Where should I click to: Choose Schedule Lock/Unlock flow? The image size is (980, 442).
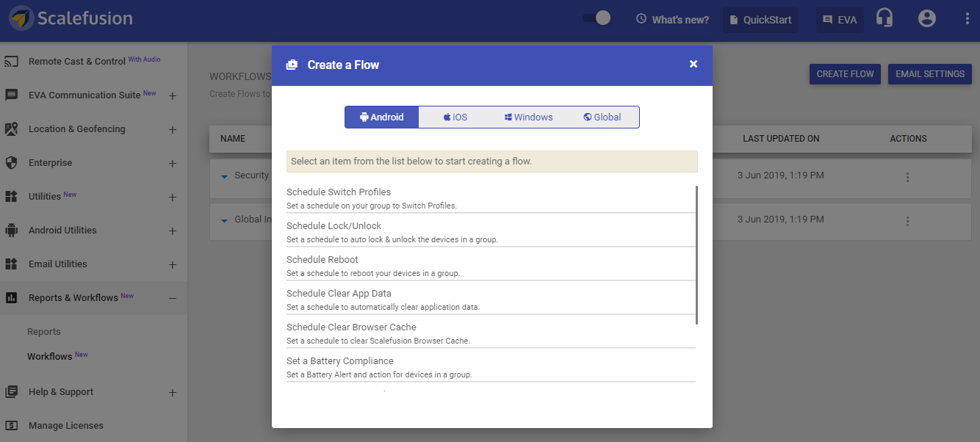[491, 233]
